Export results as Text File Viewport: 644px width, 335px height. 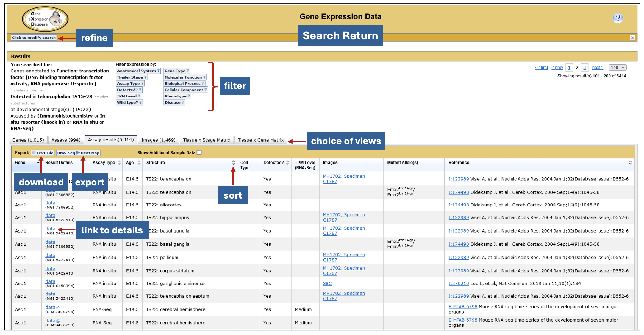point(43,153)
